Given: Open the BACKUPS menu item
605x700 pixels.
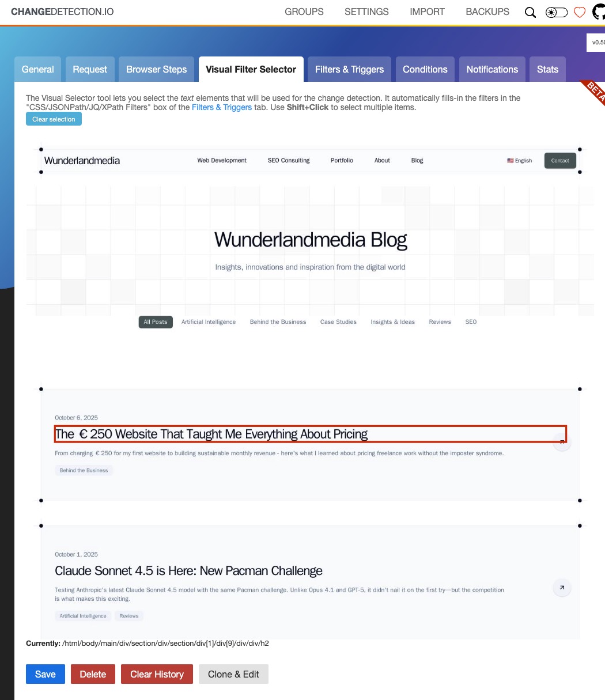Looking at the screenshot, I should [487, 12].
